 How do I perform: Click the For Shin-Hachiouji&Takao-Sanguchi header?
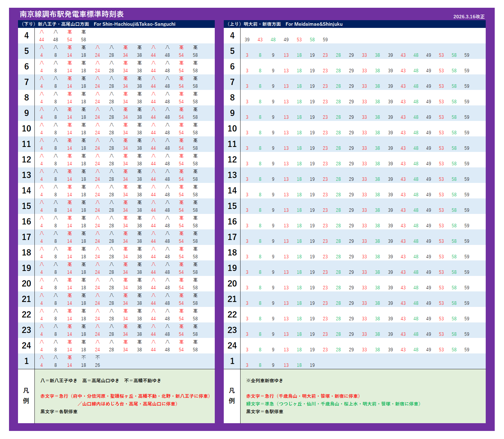pyautogui.click(x=134, y=24)
